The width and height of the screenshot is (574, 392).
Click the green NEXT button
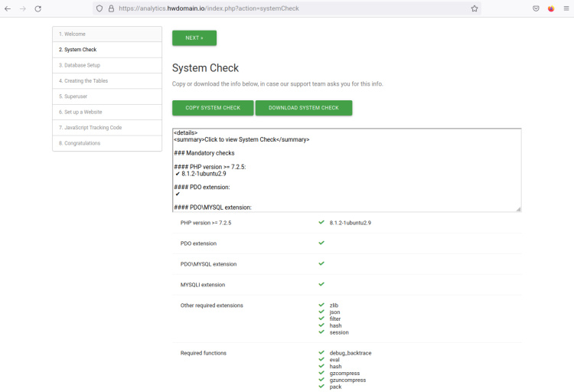click(x=194, y=38)
